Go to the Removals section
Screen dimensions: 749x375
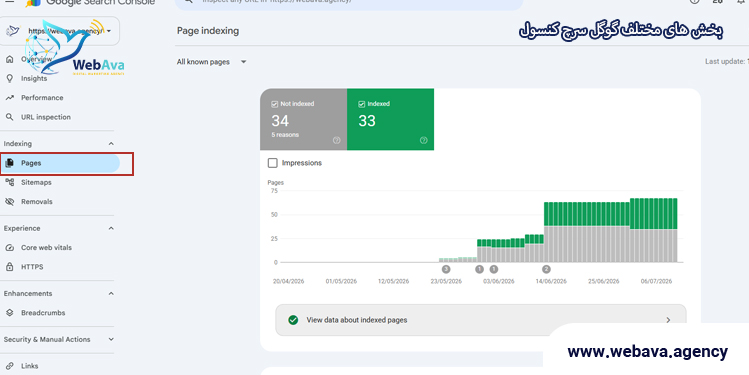tap(37, 202)
